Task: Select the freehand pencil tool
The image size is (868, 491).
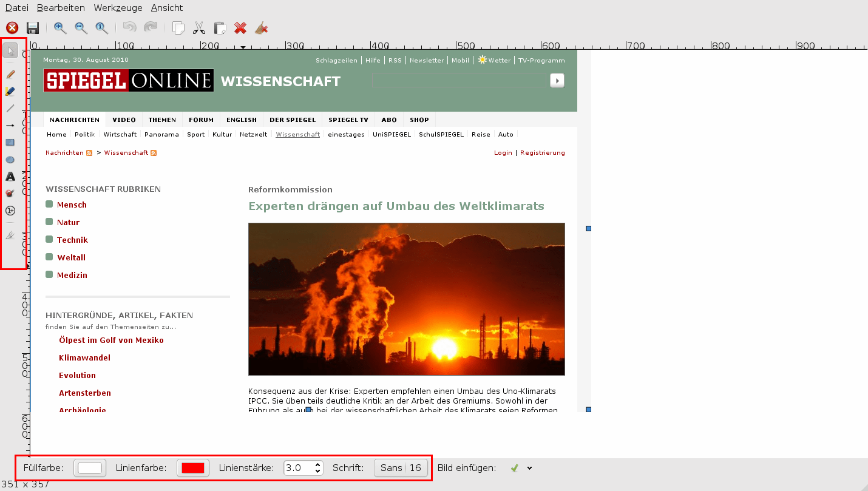Action: click(x=10, y=75)
